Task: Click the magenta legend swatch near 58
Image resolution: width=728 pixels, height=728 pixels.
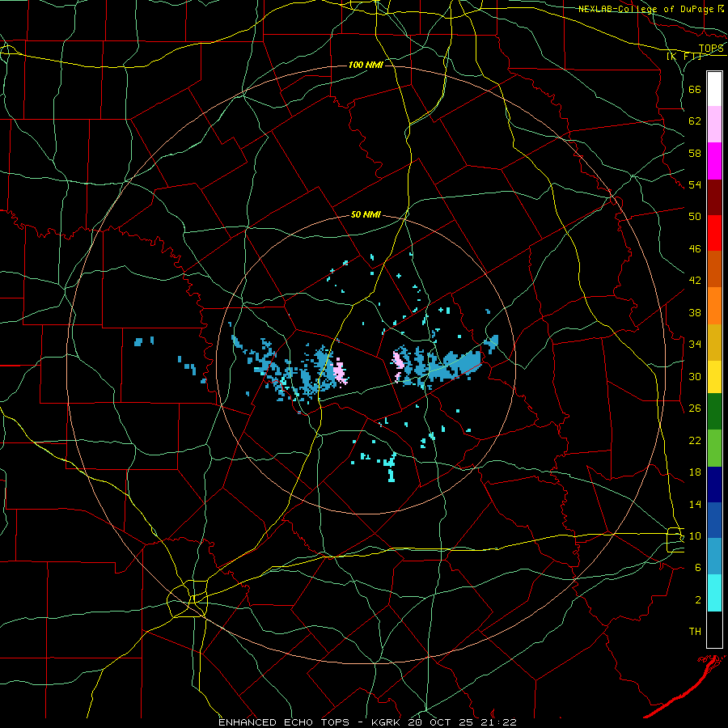Action: pyautogui.click(x=714, y=161)
